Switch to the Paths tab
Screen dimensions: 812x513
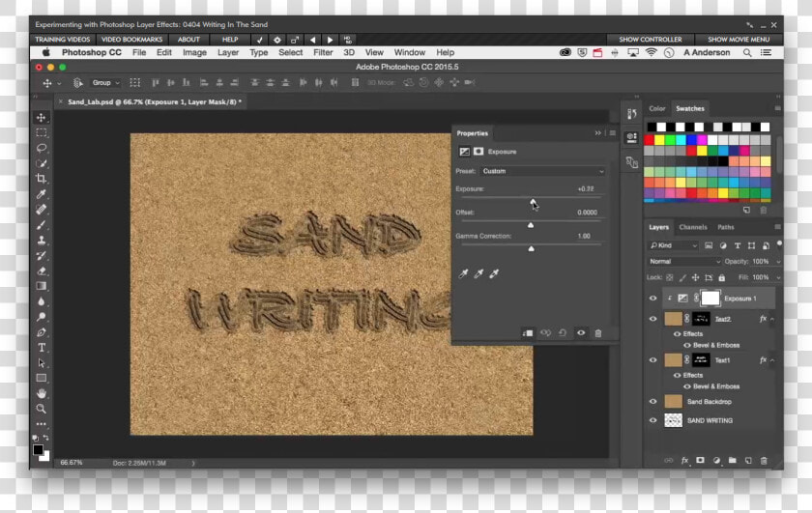726,227
